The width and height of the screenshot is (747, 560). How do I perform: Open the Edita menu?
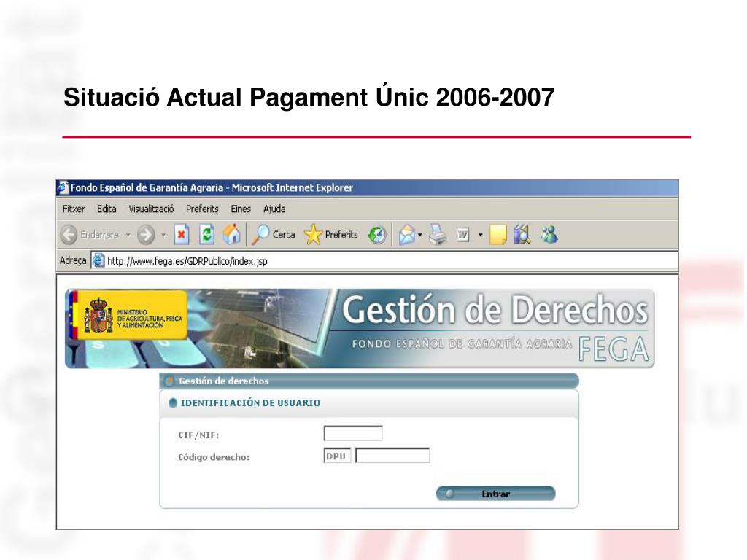107,209
